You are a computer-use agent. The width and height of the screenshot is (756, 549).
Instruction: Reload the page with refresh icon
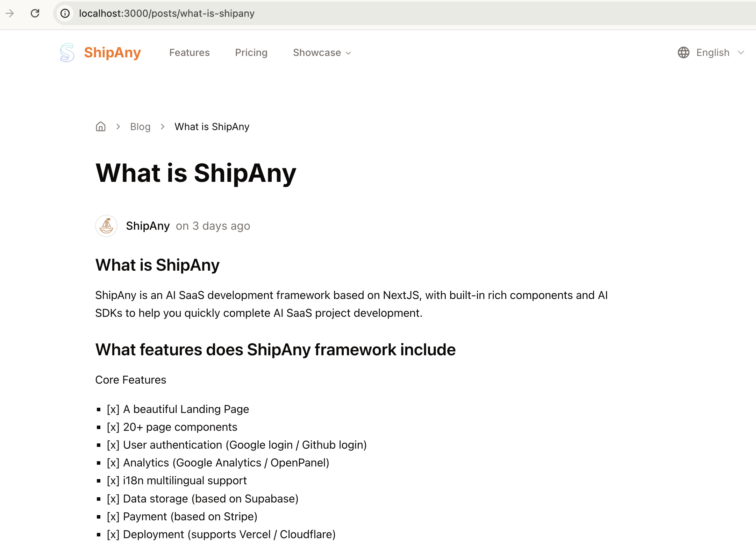click(35, 13)
